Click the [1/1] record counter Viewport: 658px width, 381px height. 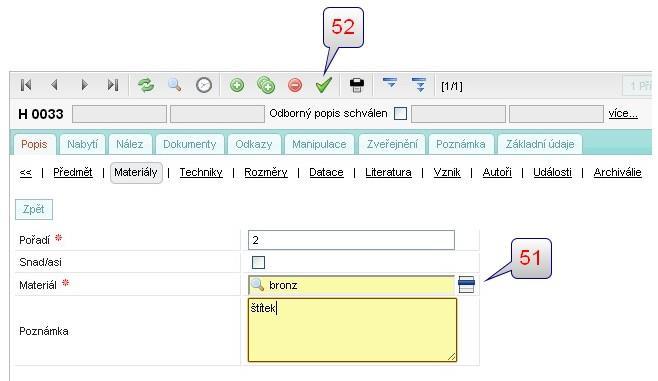coord(452,86)
